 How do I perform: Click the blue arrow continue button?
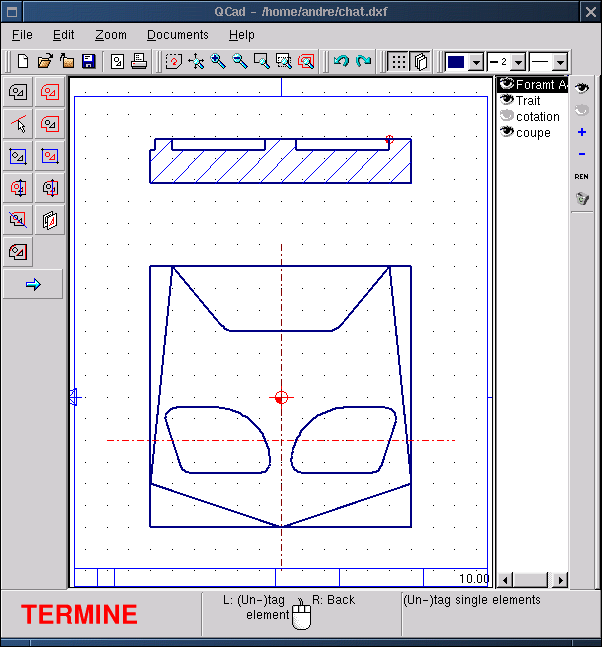[33, 284]
